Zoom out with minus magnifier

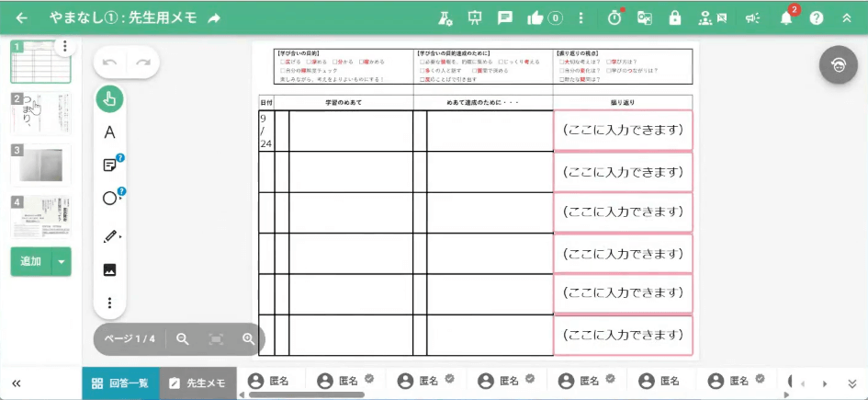point(183,339)
